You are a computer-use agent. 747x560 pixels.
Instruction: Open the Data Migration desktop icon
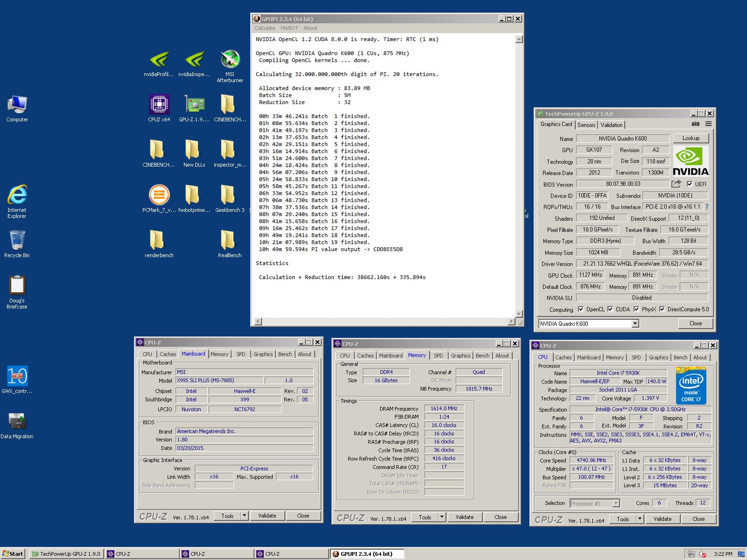click(17, 425)
